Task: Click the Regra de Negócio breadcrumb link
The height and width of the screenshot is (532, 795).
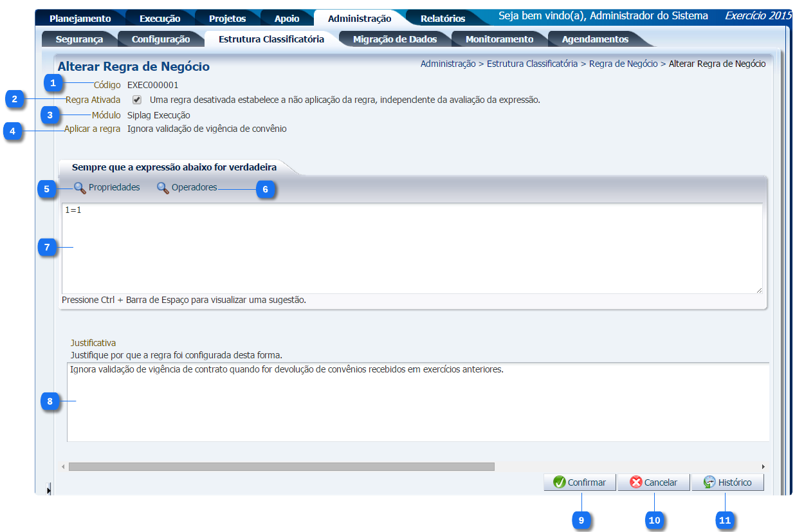Action: tap(623, 64)
